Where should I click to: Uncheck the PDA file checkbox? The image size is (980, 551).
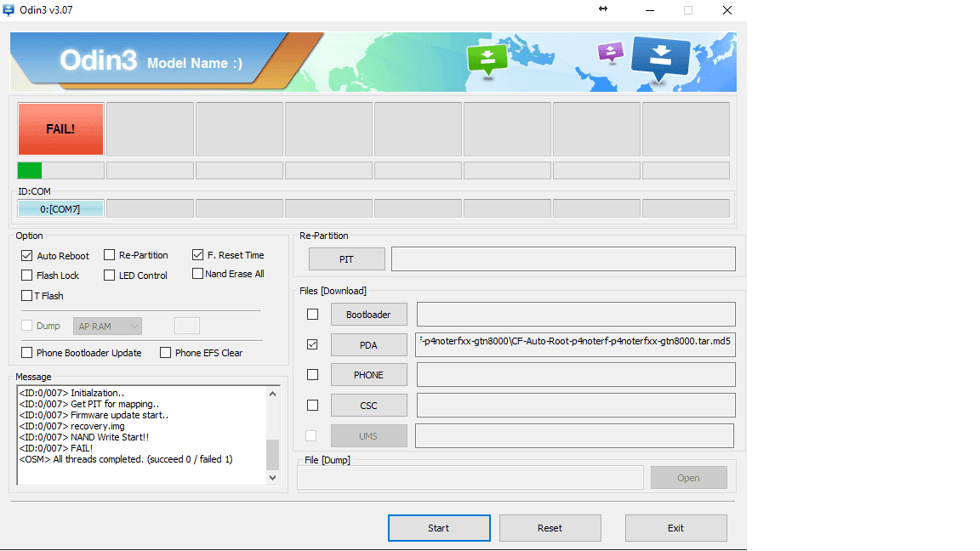312,344
